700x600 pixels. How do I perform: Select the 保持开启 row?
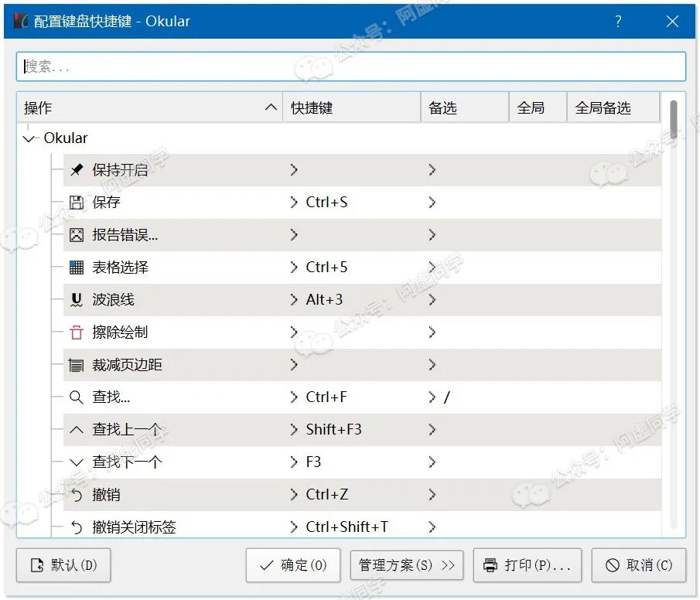362,169
